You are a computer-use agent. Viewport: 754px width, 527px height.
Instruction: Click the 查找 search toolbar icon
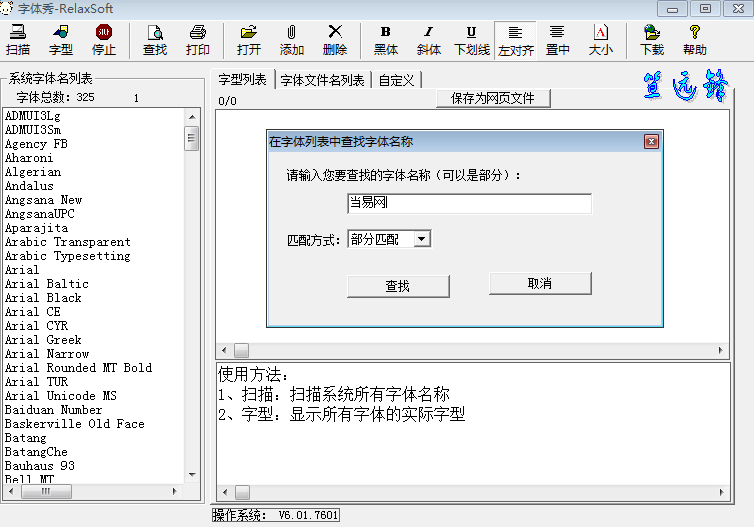pyautogui.click(x=155, y=40)
